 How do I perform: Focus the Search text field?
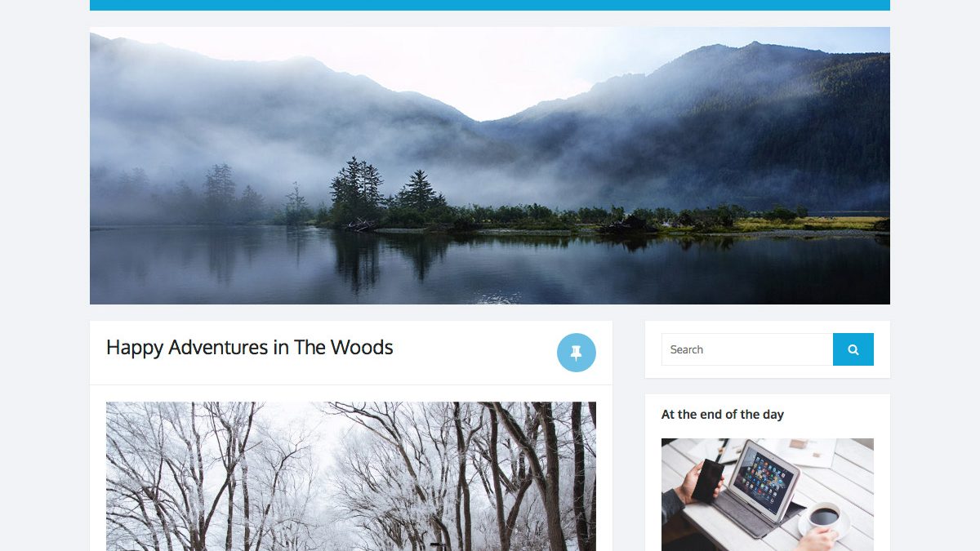[x=747, y=349]
